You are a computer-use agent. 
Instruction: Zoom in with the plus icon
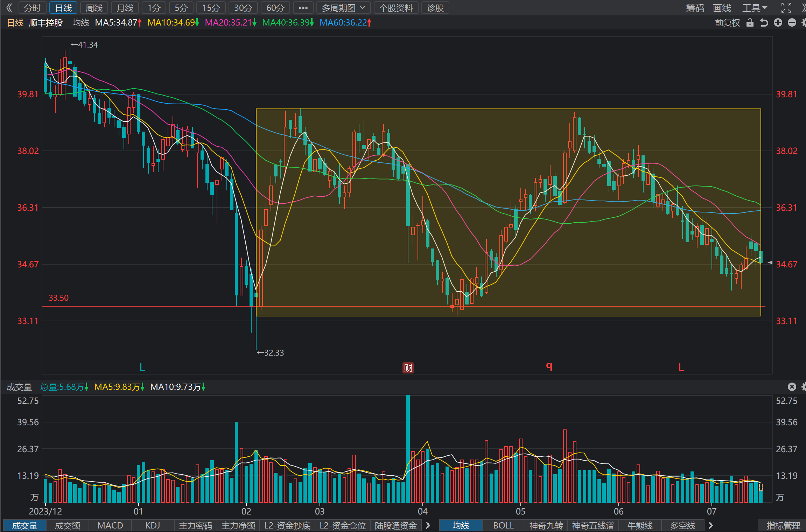click(x=778, y=23)
